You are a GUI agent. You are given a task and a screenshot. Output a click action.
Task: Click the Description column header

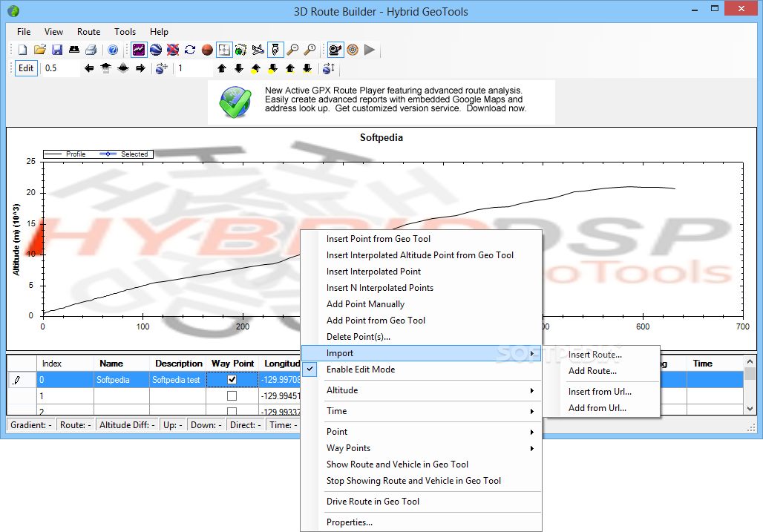click(x=178, y=364)
